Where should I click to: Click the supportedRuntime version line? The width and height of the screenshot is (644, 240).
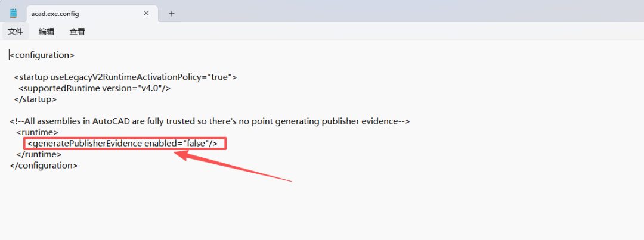(x=94, y=88)
